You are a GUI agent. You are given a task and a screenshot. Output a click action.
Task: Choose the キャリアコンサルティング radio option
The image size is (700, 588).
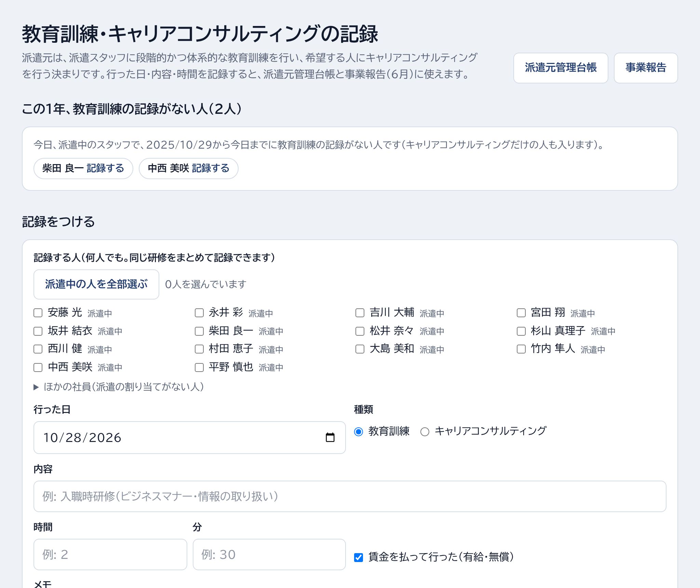[425, 432]
